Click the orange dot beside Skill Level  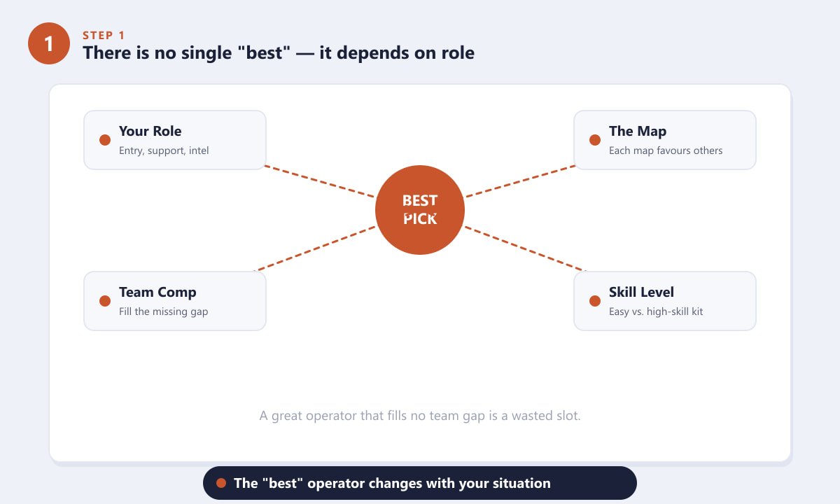pyautogui.click(x=595, y=301)
